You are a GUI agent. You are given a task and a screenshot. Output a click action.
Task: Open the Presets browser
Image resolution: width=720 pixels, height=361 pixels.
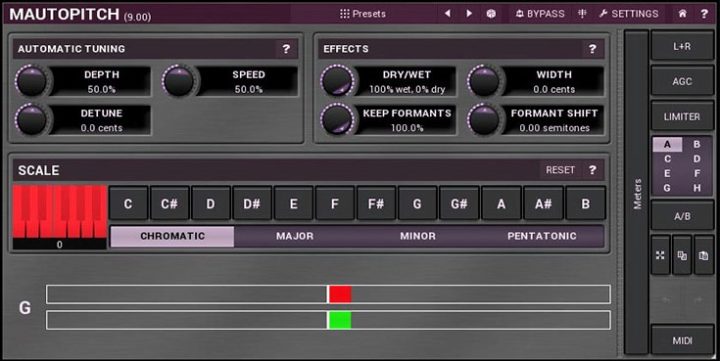[363, 14]
